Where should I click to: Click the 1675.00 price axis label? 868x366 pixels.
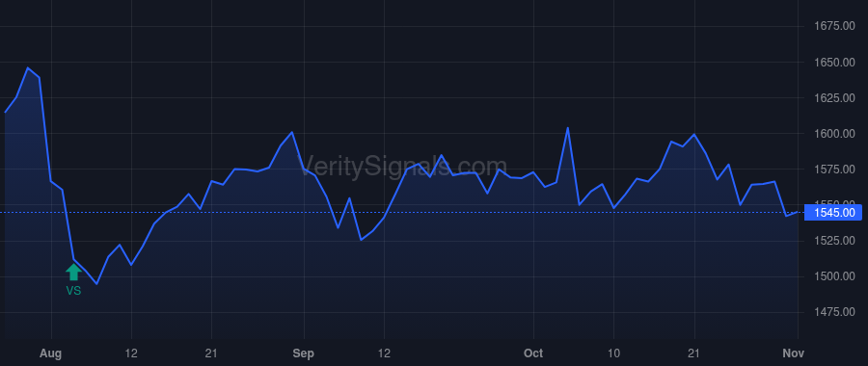pos(835,26)
